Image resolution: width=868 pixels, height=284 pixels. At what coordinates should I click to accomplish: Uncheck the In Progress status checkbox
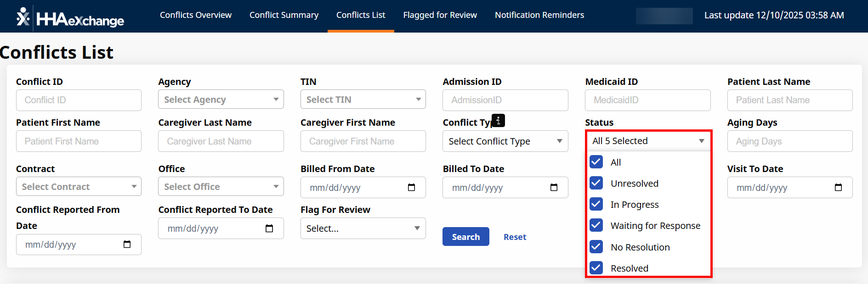(596, 204)
